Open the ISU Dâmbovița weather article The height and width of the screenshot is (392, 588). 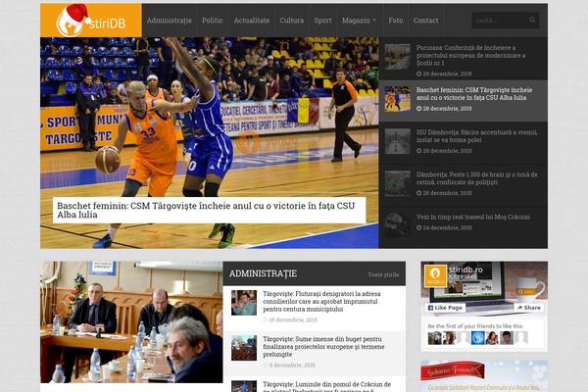point(476,136)
